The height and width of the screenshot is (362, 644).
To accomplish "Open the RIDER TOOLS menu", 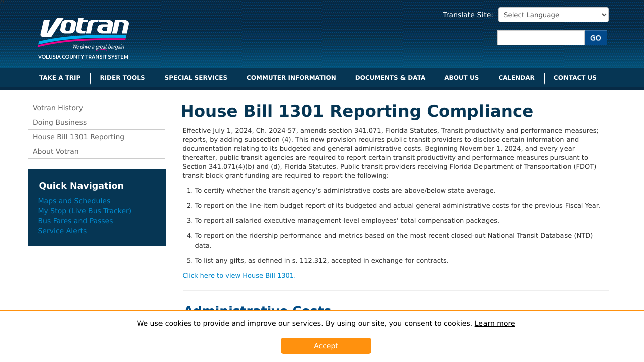I will 122,78.
